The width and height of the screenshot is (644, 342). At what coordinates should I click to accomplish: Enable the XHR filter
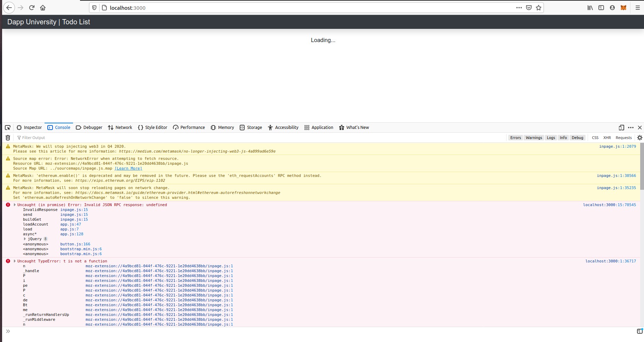(x=607, y=138)
